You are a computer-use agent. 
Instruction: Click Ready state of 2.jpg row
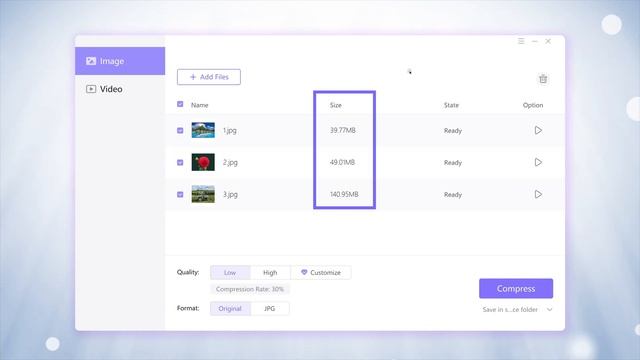coord(453,162)
